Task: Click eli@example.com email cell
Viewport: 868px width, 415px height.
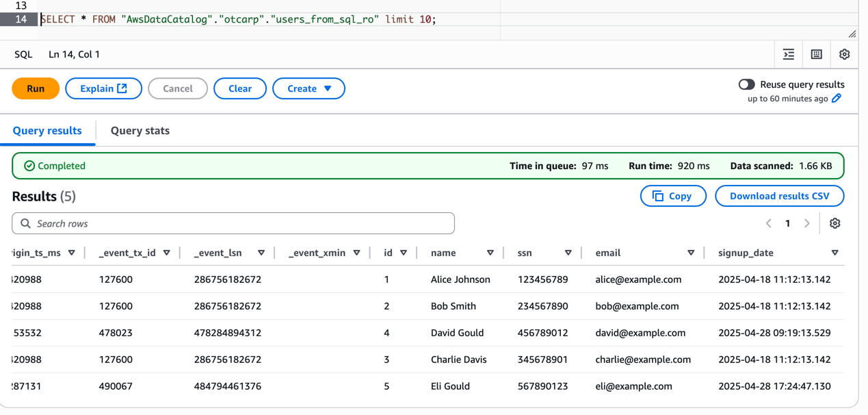Action: click(633, 386)
